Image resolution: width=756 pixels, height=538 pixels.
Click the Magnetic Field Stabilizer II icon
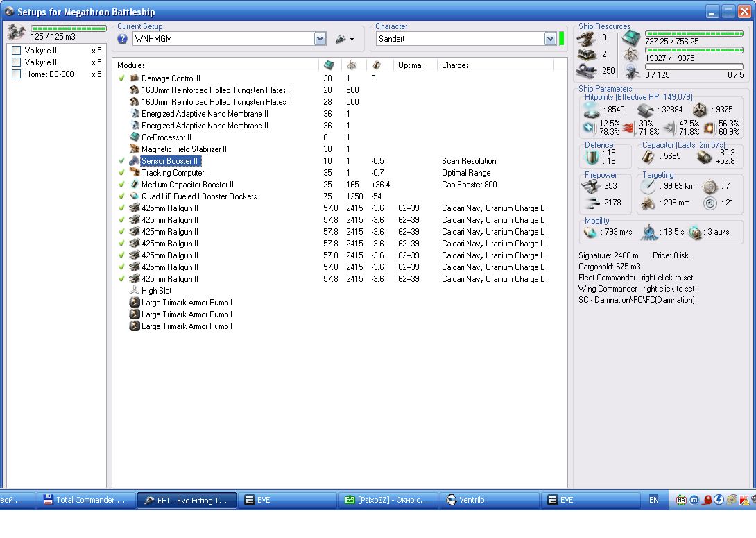pos(135,149)
